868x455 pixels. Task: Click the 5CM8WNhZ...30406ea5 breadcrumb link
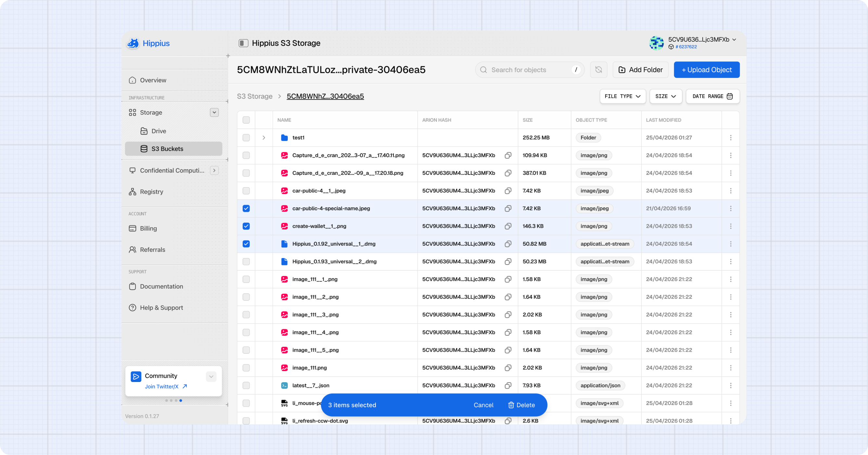[x=325, y=97]
